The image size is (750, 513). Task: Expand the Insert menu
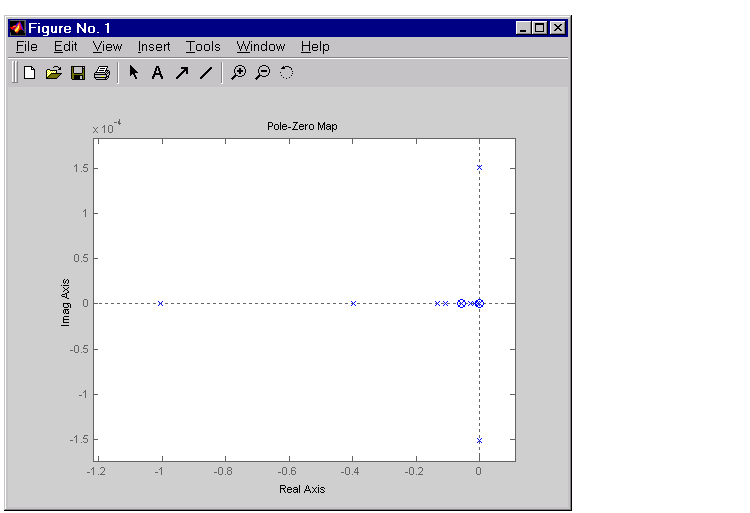[154, 47]
